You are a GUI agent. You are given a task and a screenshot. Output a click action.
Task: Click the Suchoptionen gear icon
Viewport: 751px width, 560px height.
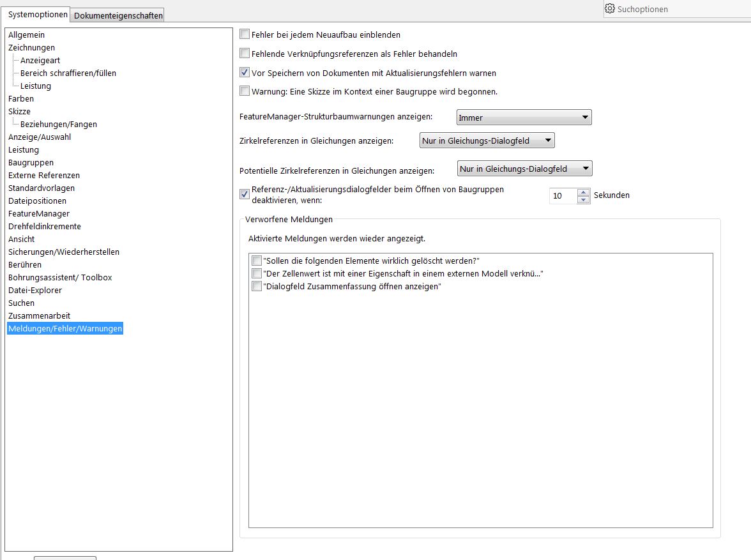[x=610, y=9]
